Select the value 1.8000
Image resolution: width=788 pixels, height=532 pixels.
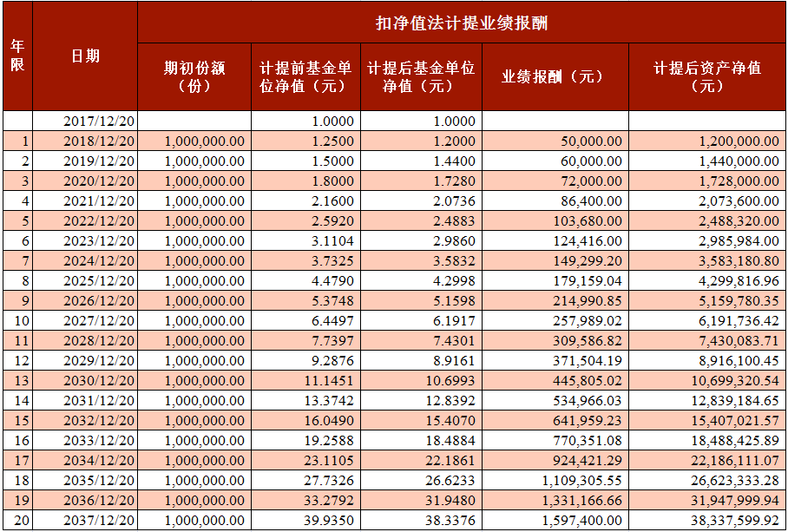click(x=305, y=181)
